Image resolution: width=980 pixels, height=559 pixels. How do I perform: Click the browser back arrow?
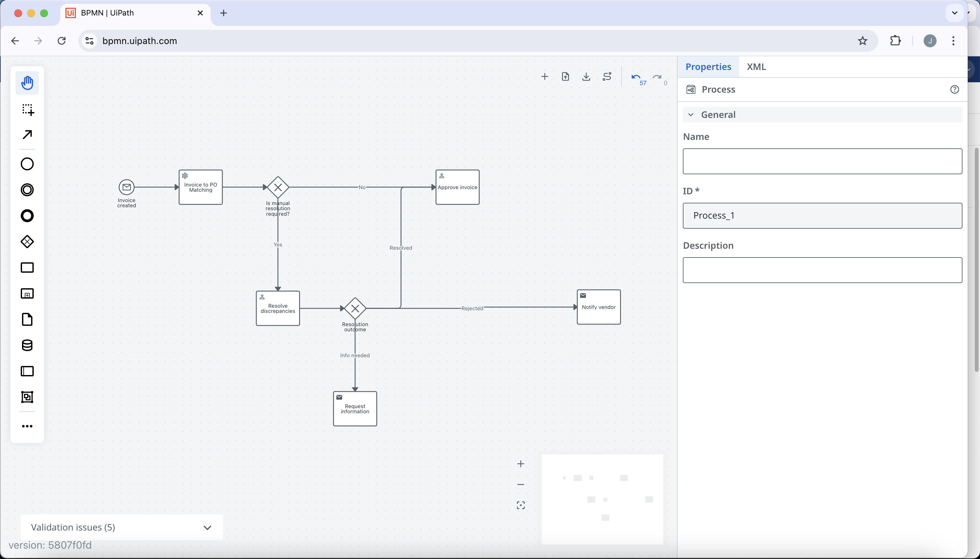[15, 41]
